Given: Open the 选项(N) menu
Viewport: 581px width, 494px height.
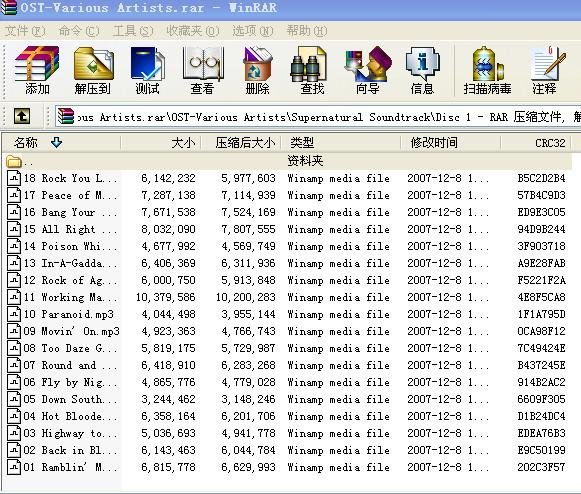Looking at the screenshot, I should click(x=253, y=31).
